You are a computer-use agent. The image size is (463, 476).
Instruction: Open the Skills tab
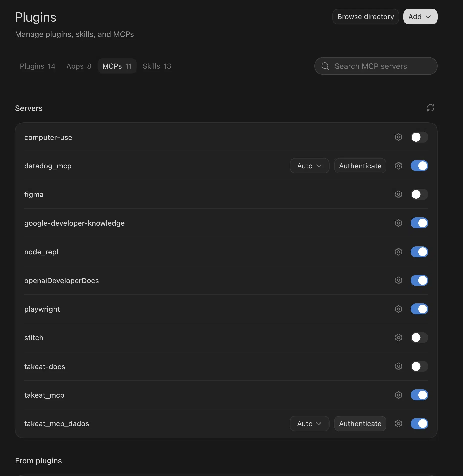point(157,66)
